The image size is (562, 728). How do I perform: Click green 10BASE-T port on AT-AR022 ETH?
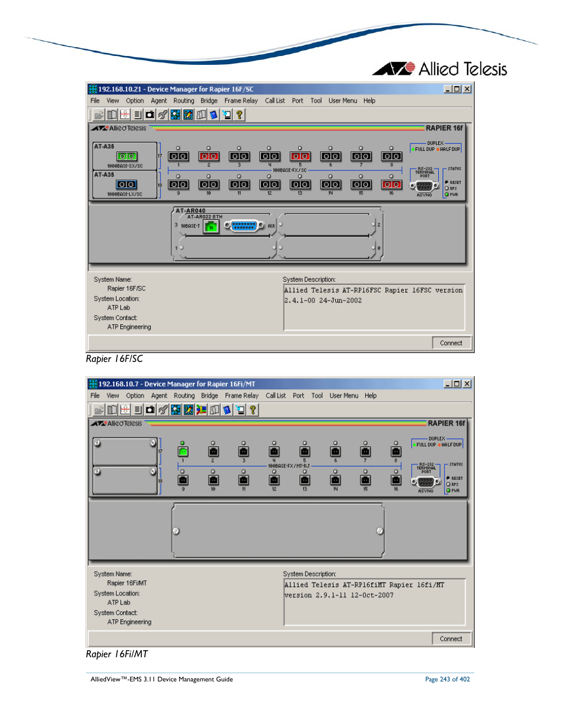pos(211,226)
